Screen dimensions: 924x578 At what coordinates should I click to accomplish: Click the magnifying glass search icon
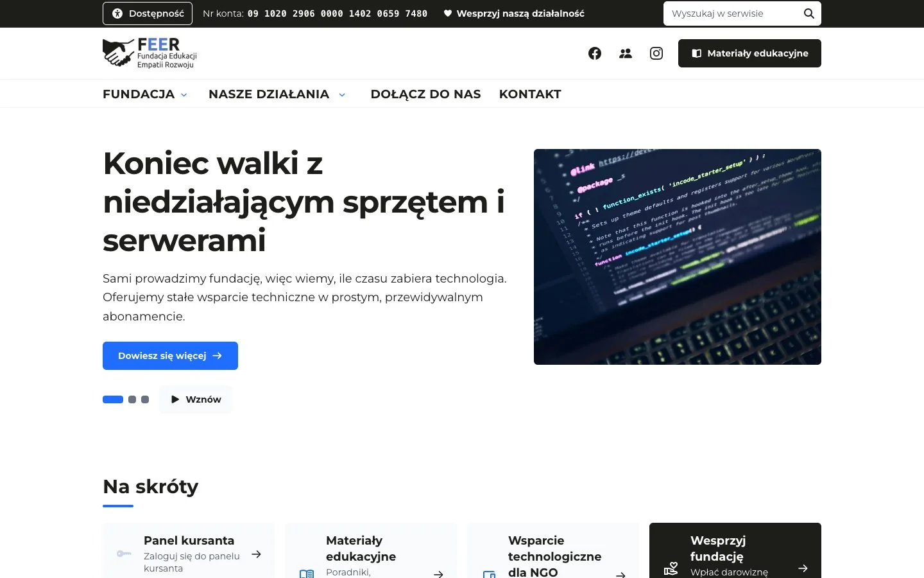coord(809,13)
